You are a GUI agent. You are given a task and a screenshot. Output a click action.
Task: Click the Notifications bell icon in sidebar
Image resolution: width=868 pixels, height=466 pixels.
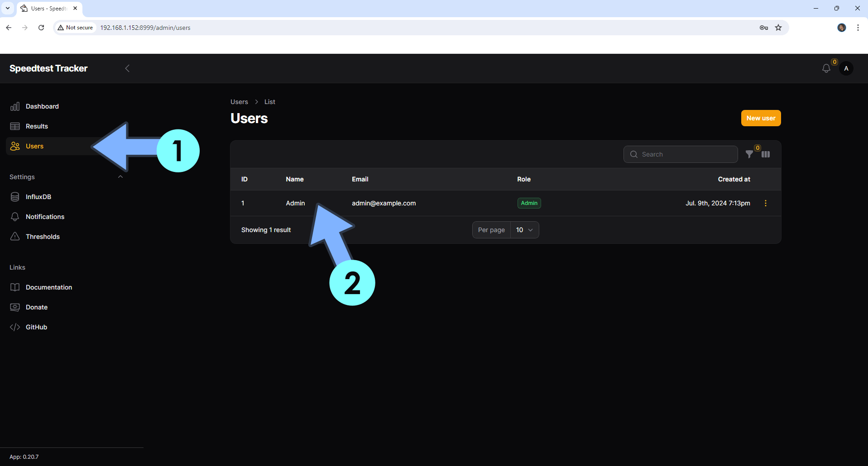pyautogui.click(x=15, y=217)
